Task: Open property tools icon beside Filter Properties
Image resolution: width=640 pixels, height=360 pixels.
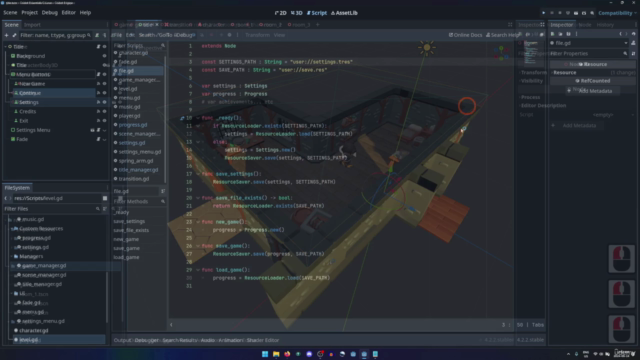Action: (x=633, y=53)
